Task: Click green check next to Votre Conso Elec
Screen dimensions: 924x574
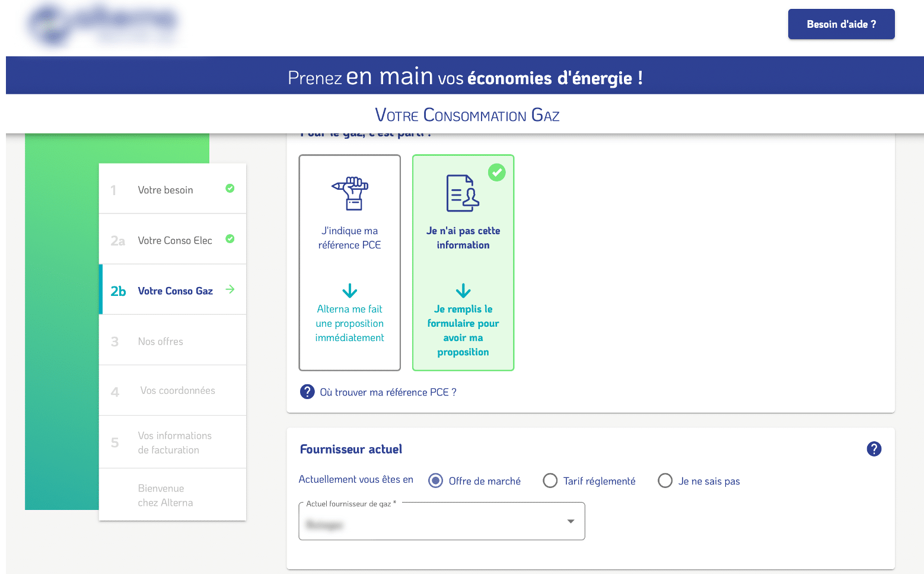Action: pos(230,239)
